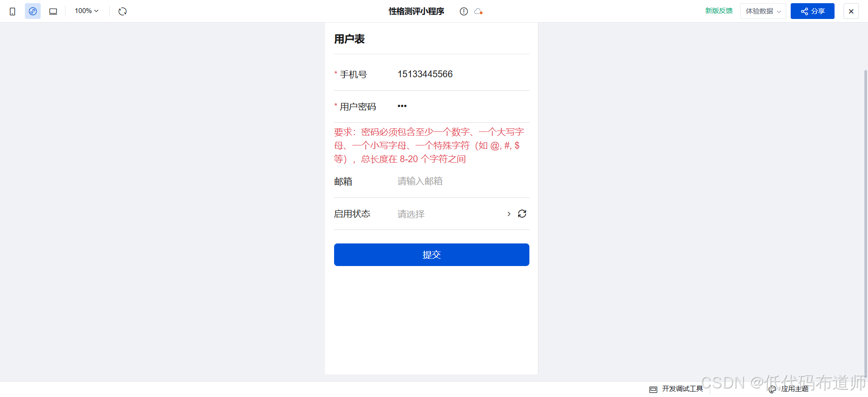Close the preview window
868x397 pixels.
coord(851,11)
